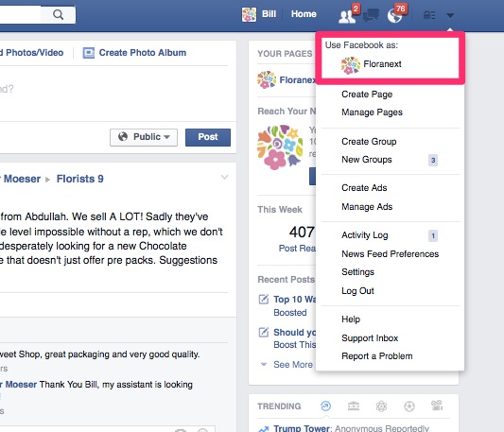Click the Floranext icon in Use Facebook as
The height and width of the screenshot is (432, 504).
click(x=351, y=65)
